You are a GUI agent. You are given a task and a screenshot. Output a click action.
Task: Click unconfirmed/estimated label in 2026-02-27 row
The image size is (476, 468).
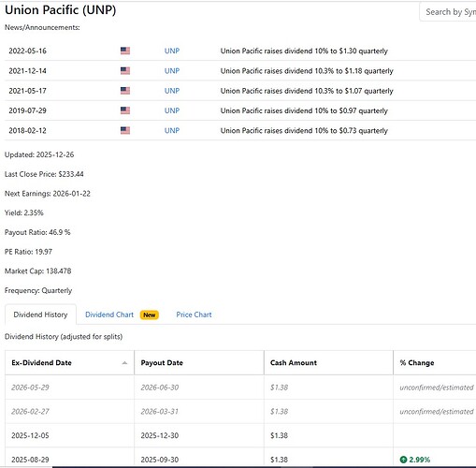[437, 412]
